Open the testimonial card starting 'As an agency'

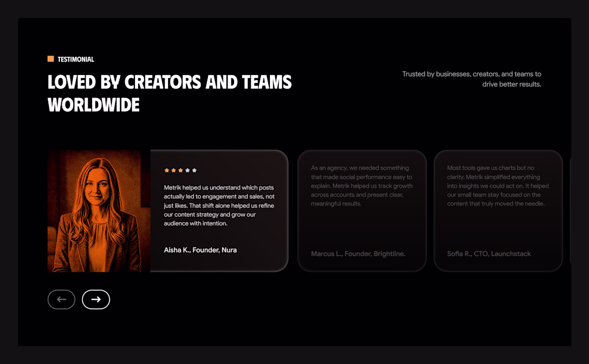[x=362, y=211]
